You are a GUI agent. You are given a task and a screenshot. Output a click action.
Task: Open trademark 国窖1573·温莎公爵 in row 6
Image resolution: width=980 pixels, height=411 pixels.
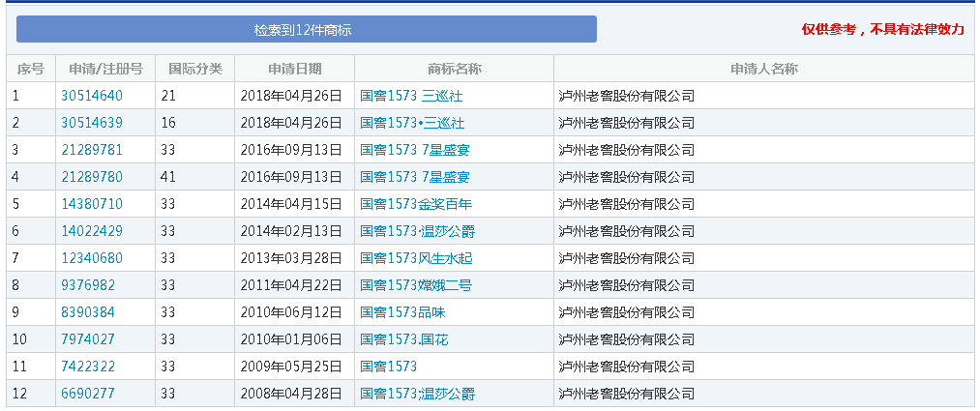click(x=418, y=232)
